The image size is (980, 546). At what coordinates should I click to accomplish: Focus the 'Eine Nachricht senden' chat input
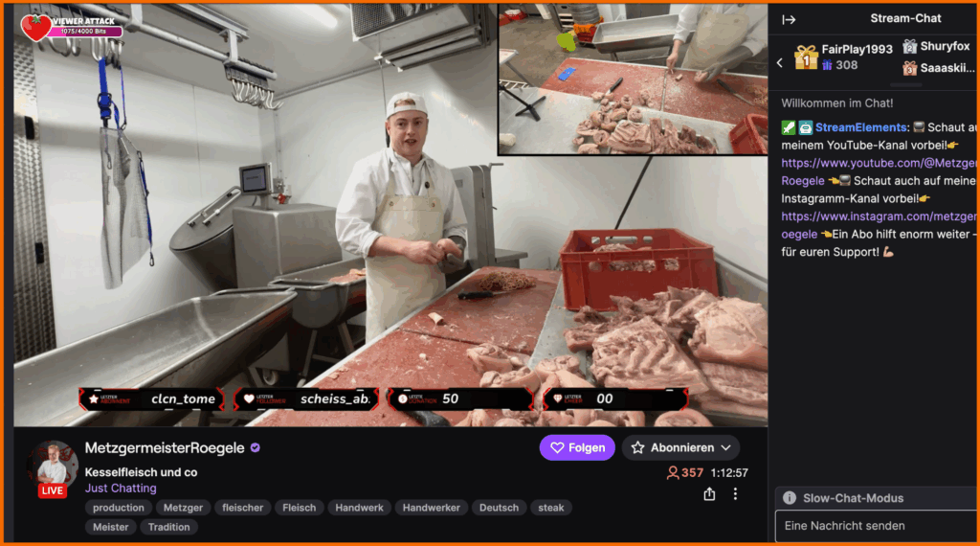tap(876, 526)
